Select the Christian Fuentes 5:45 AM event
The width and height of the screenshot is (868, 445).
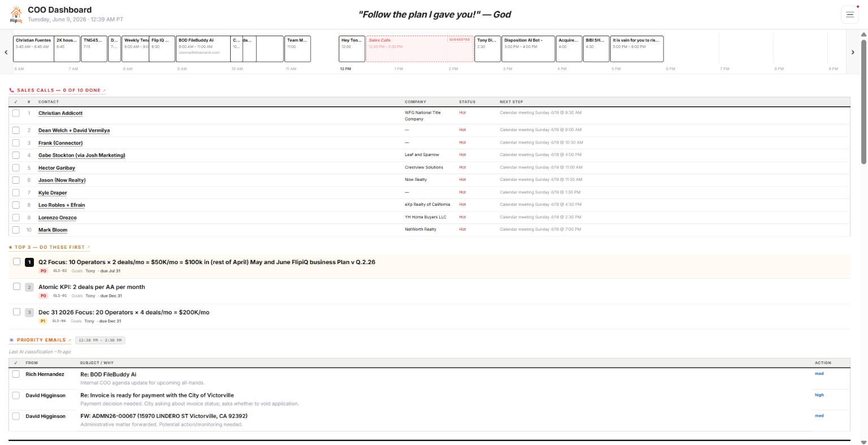click(x=33, y=49)
